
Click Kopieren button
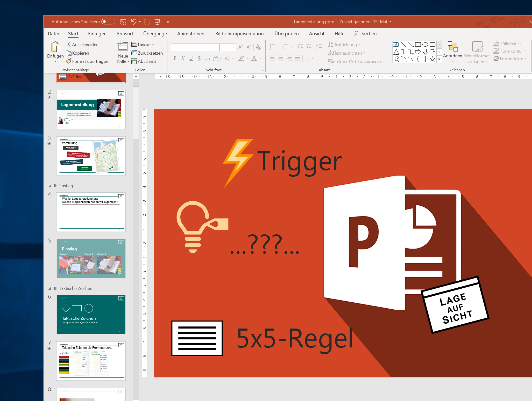coord(78,53)
